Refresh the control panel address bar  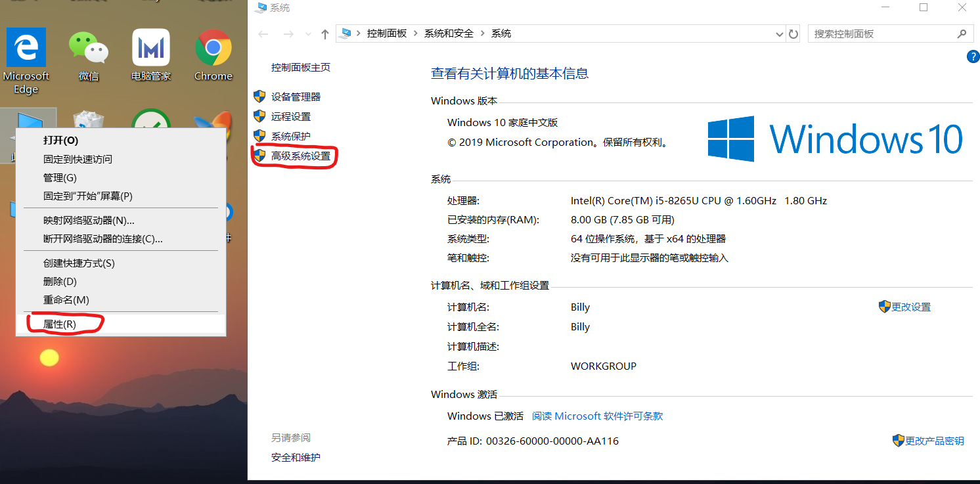793,33
